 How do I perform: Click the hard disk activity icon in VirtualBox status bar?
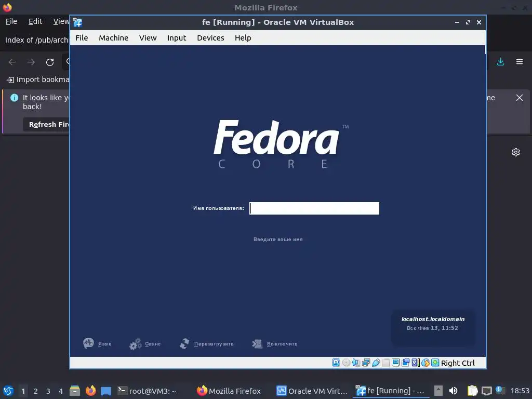click(x=336, y=363)
